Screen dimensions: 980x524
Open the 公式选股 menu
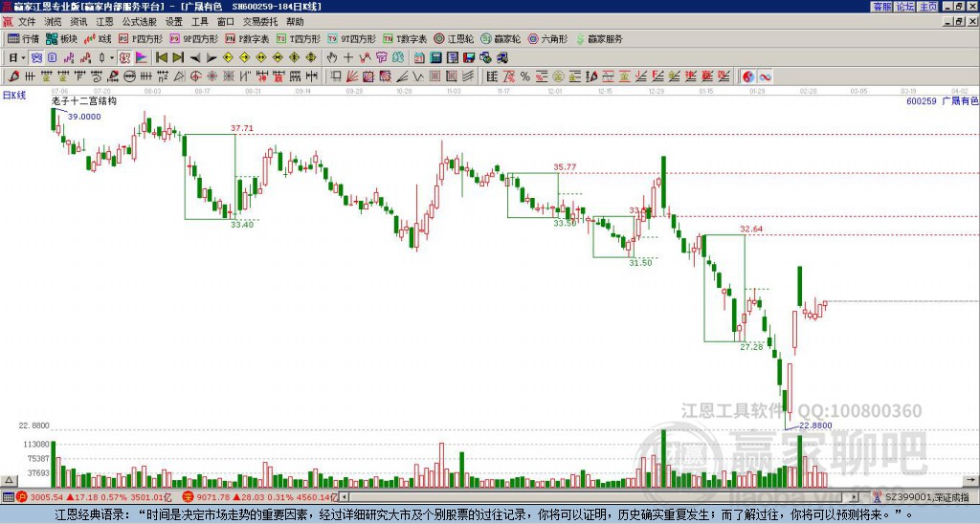140,22
